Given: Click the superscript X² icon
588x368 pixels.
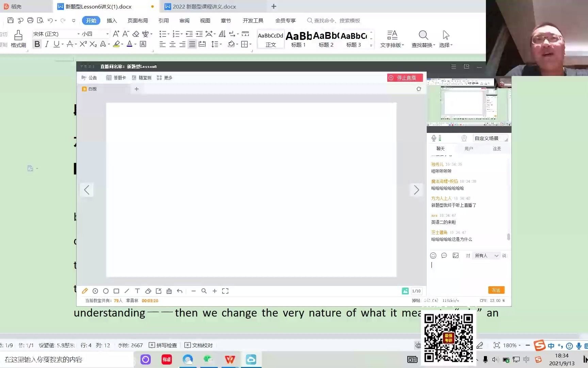Looking at the screenshot, I should [83, 44].
